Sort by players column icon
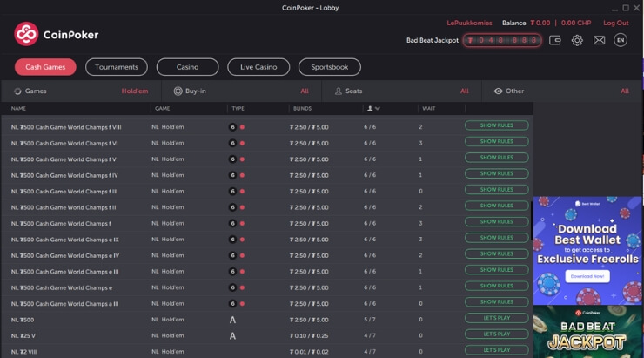Screen dimensions: 644x358 [373, 109]
